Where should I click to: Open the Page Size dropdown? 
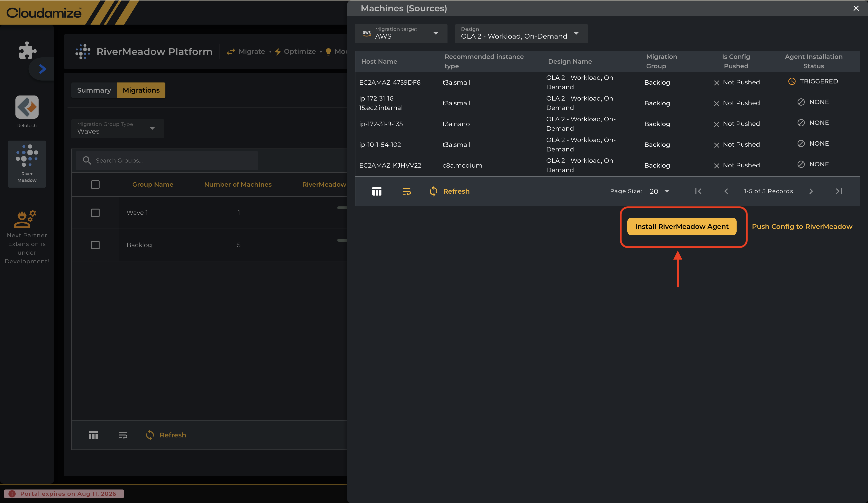pyautogui.click(x=659, y=191)
